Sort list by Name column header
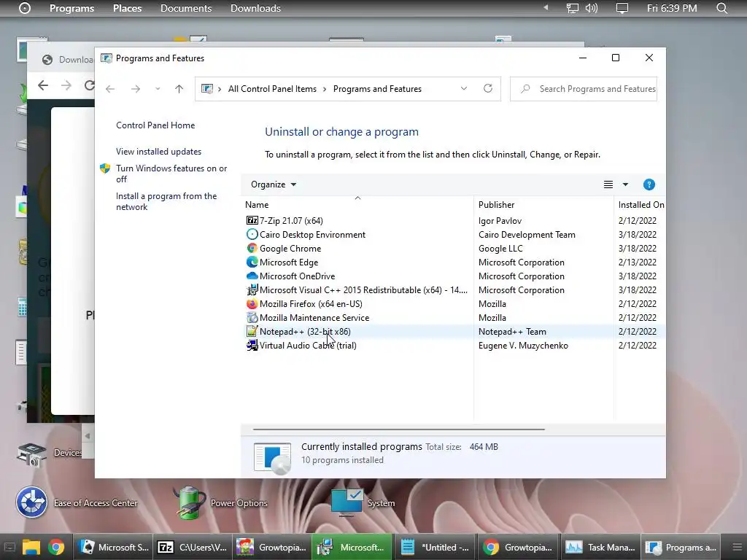This screenshot has width=747, height=560. coord(357,205)
